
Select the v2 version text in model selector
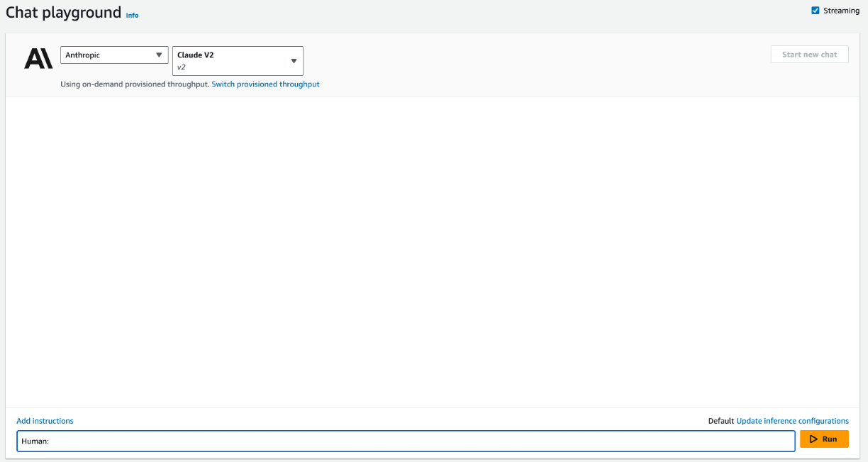[x=182, y=67]
